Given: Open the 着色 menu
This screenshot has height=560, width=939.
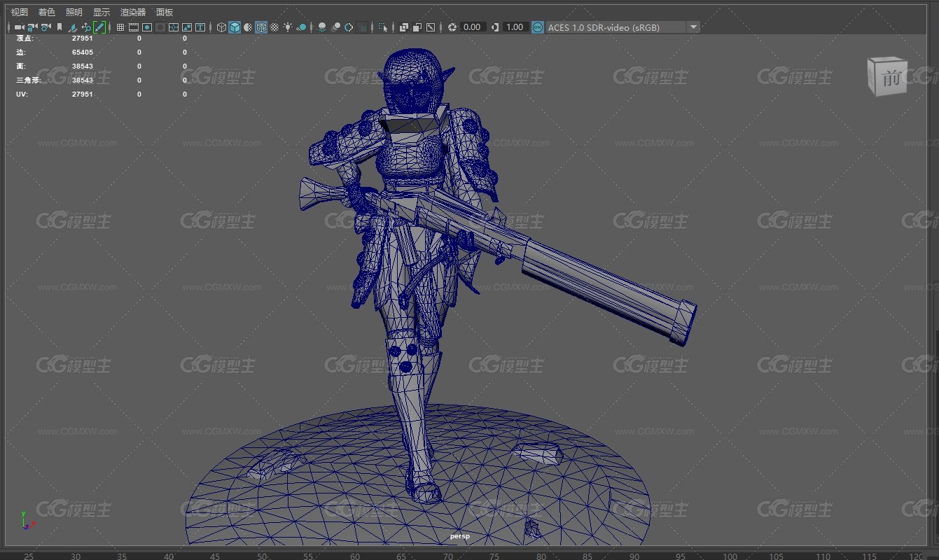Looking at the screenshot, I should (47, 12).
